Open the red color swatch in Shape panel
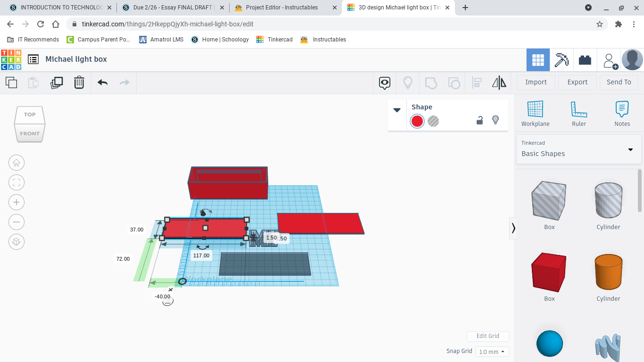 417,121
